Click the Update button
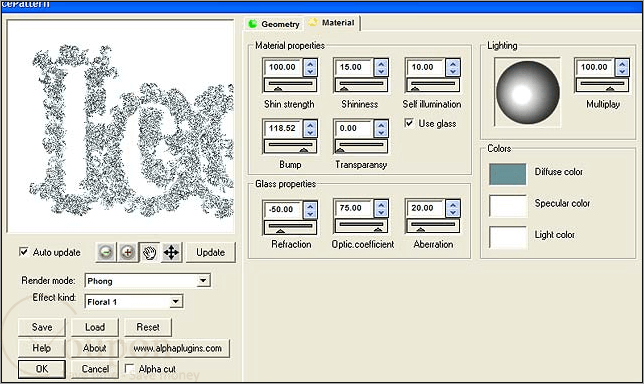Viewport: 644px width, 384px height. tap(211, 252)
